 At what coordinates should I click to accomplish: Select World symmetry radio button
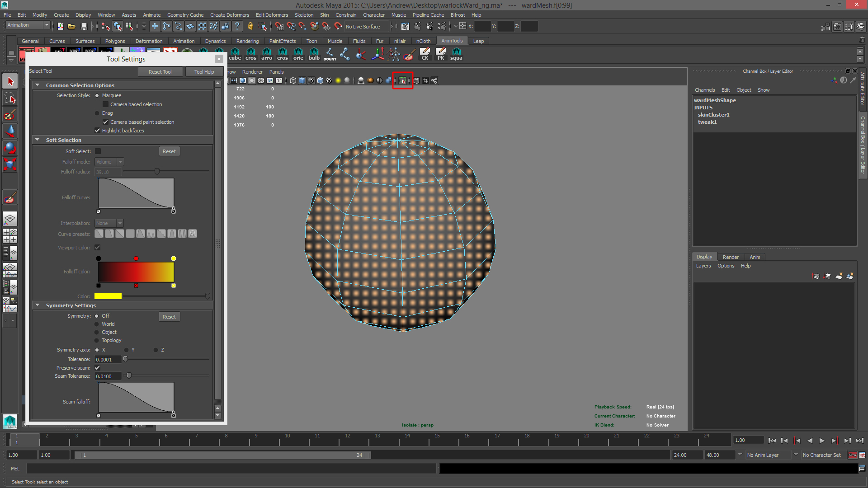(x=97, y=324)
